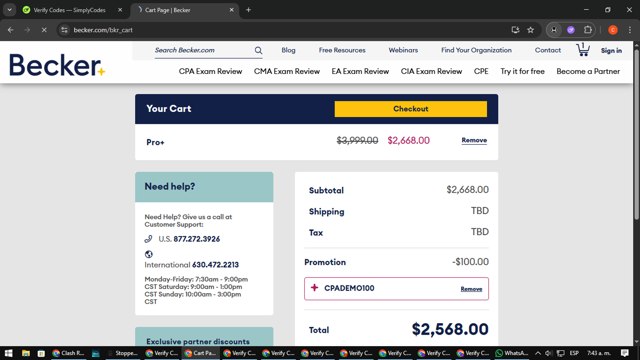
Task: Click the plus icon beside CPADEMO100
Action: (x=314, y=288)
